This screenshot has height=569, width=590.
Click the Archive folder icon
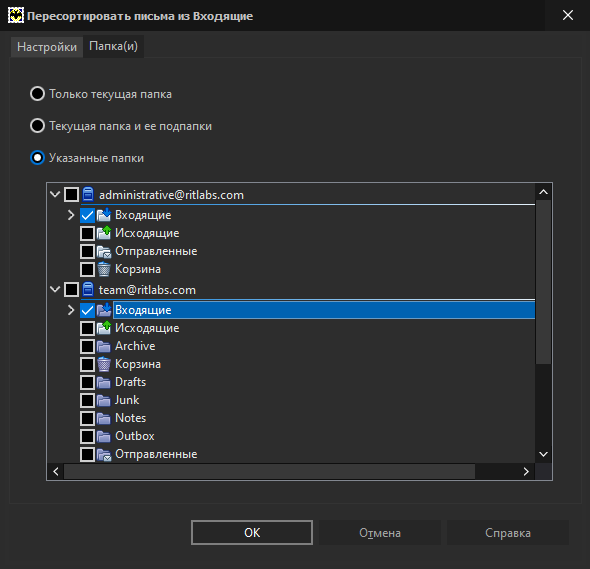pyautogui.click(x=104, y=346)
